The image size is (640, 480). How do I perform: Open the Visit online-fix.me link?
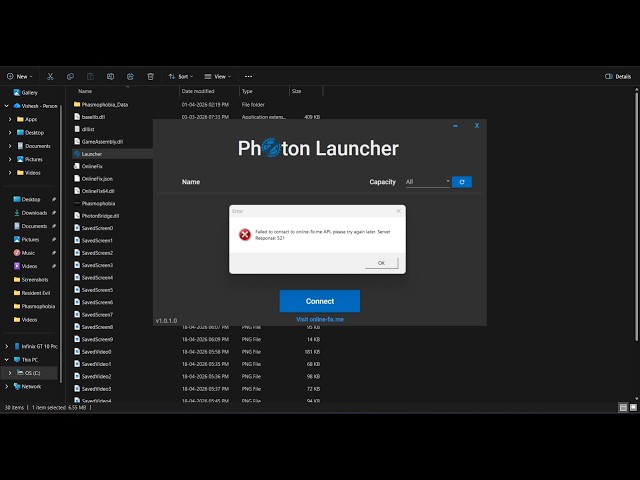(x=320, y=319)
